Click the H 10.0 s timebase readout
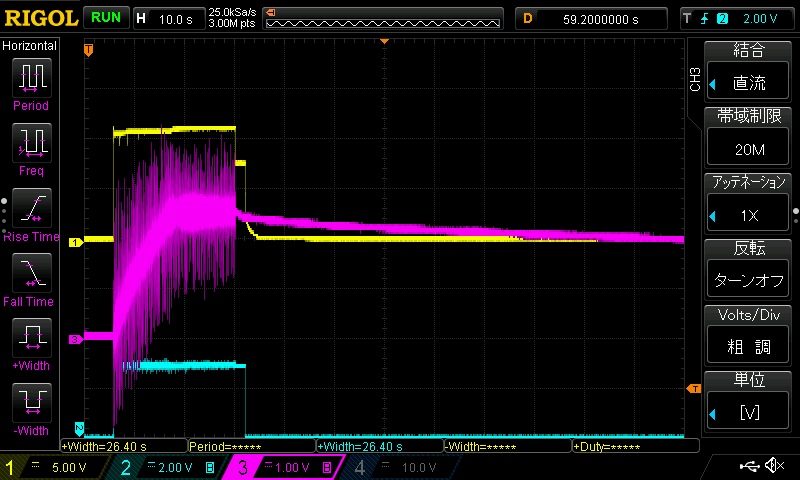The image size is (800, 480). [x=169, y=19]
